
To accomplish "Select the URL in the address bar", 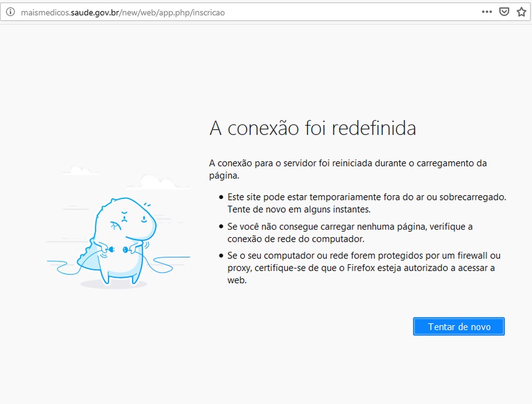I will (122, 12).
